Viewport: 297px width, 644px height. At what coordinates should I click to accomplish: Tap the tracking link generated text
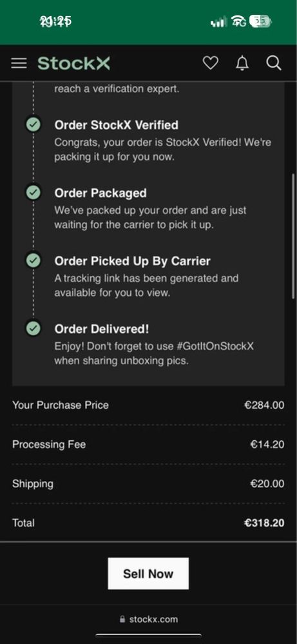146,286
